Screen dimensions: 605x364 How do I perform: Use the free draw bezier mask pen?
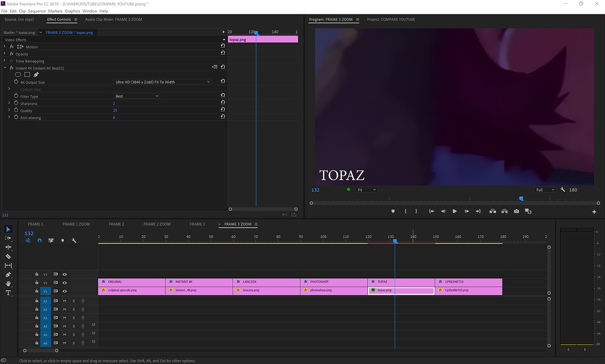coord(36,75)
